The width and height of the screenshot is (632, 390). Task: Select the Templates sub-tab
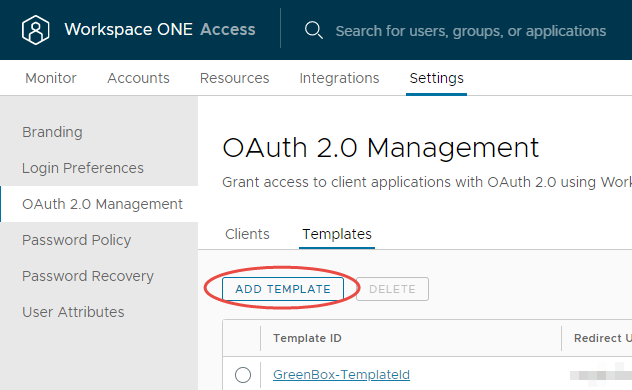pyautogui.click(x=337, y=234)
